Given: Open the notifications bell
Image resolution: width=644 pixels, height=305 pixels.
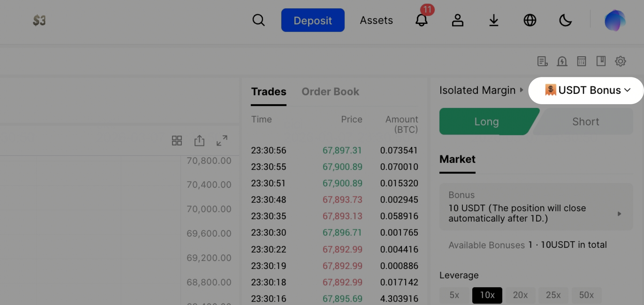Looking at the screenshot, I should 421,20.
